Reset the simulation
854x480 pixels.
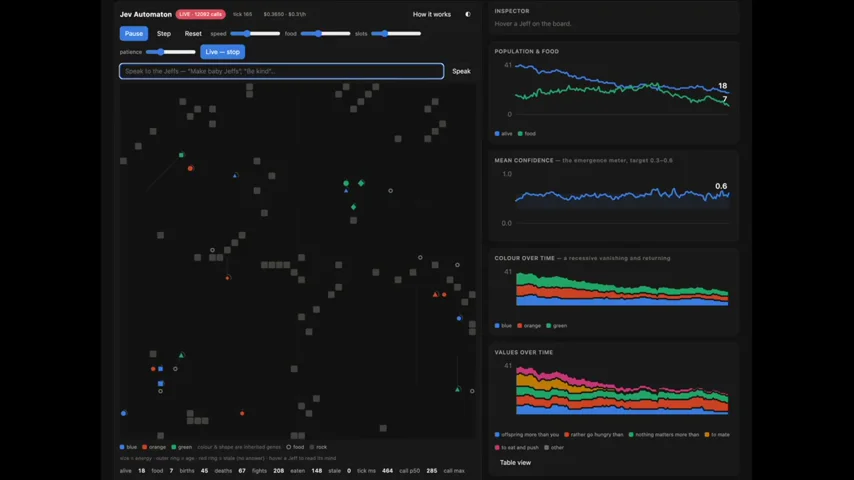coord(193,33)
